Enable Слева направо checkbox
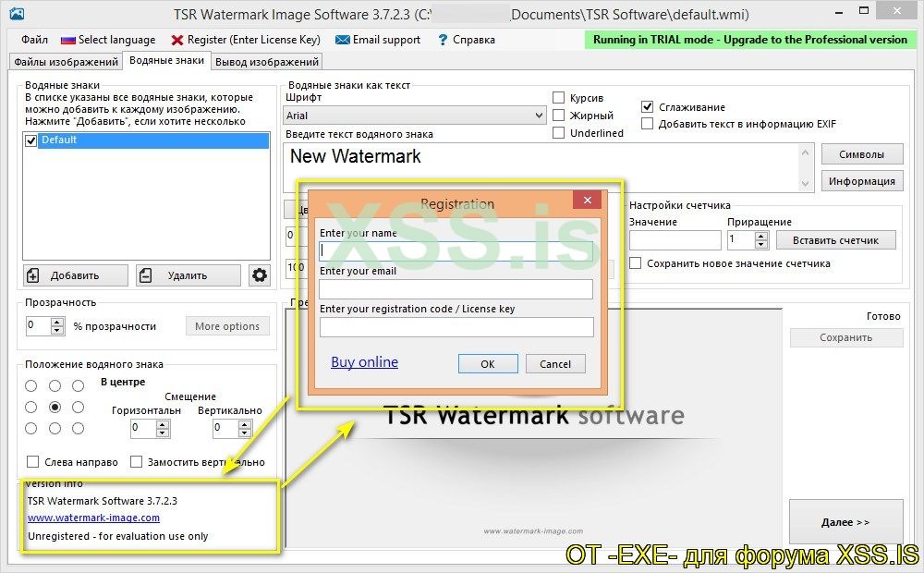924x573 pixels. pos(33,461)
